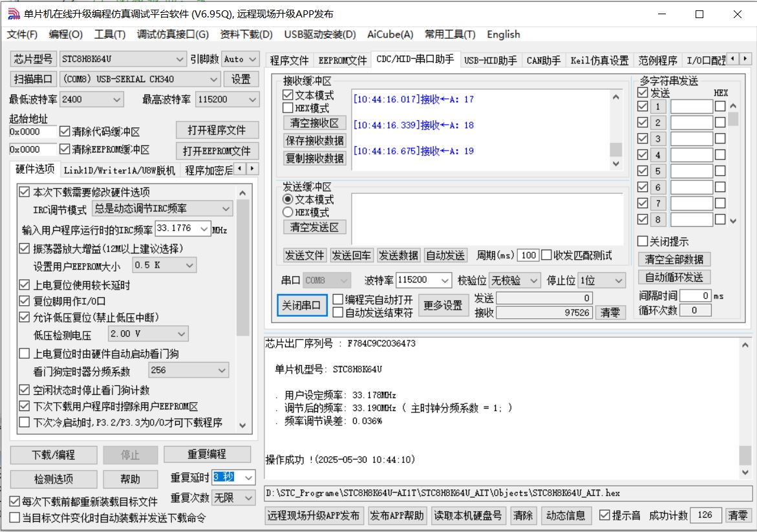Image resolution: width=757 pixels, height=532 pixels.
Task: Toggle 文本模式 checkbox in receive buffer
Action: point(288,95)
